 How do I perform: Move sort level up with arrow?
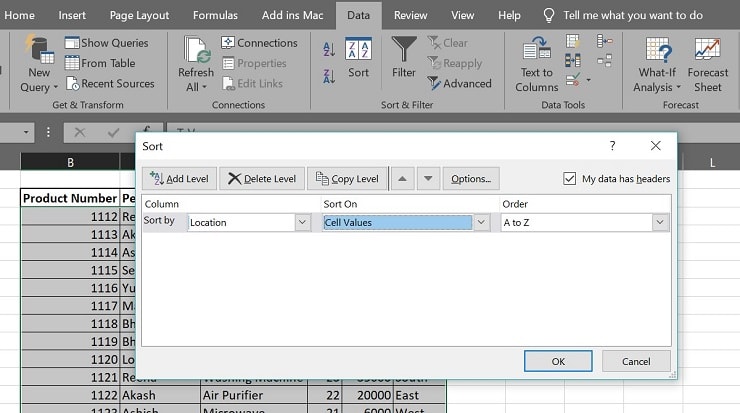pyautogui.click(x=402, y=179)
